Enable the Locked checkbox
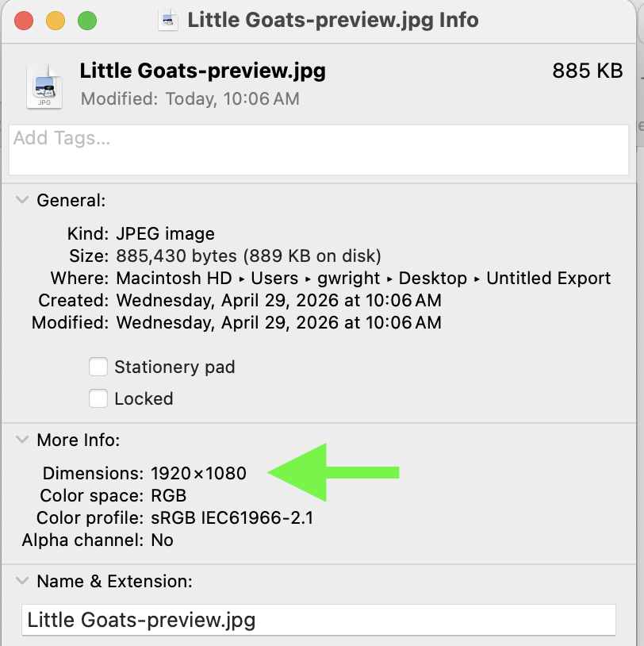 pyautogui.click(x=98, y=398)
